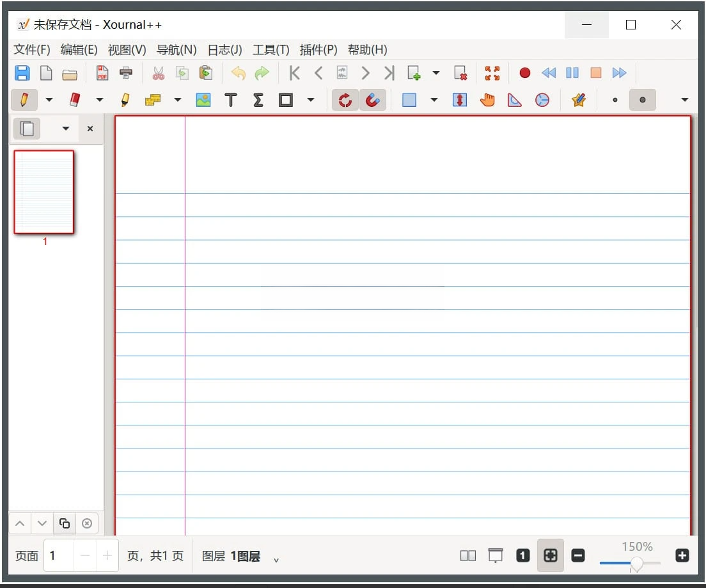Select the medium line thickness dot
Viewport: 706px width, 588px height.
(643, 100)
